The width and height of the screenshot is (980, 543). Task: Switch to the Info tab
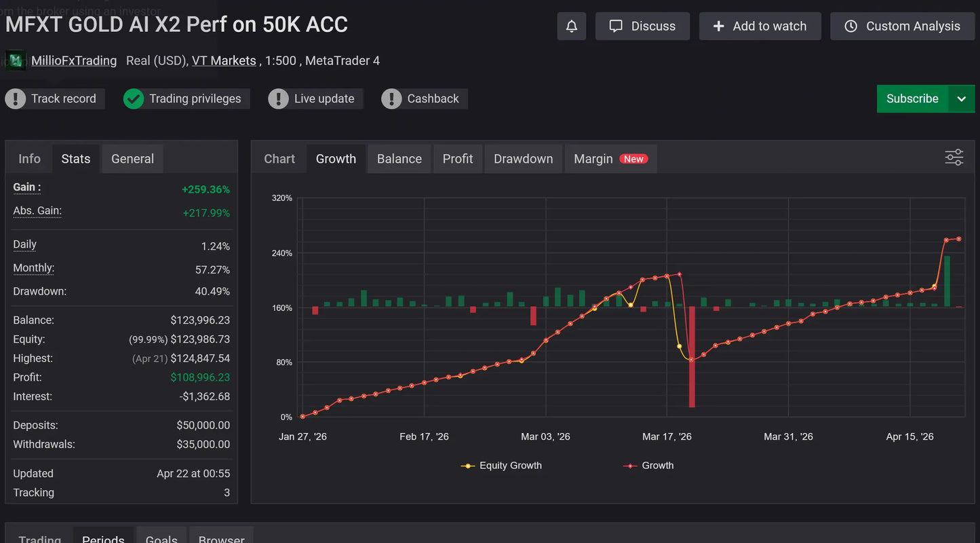tap(29, 158)
